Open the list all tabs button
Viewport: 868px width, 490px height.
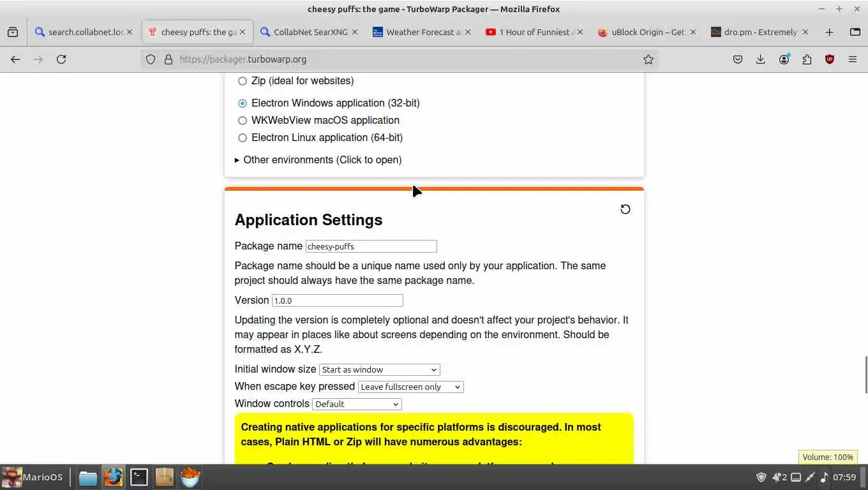coord(855,32)
